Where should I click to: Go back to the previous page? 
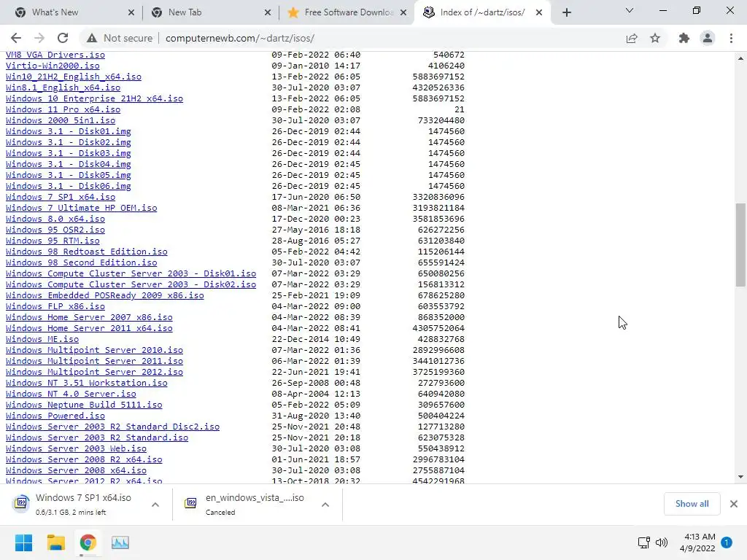pos(16,38)
